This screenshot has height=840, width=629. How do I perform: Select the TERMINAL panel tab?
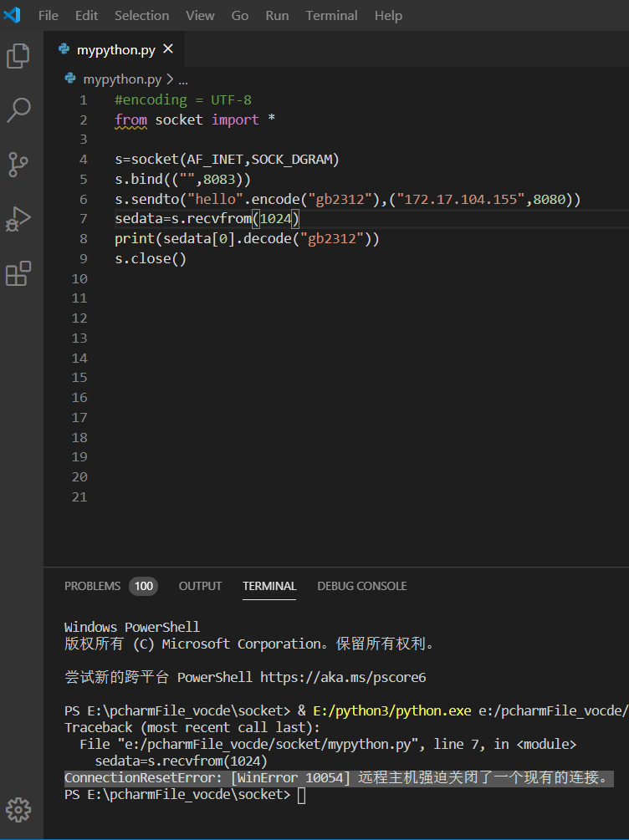pos(269,586)
